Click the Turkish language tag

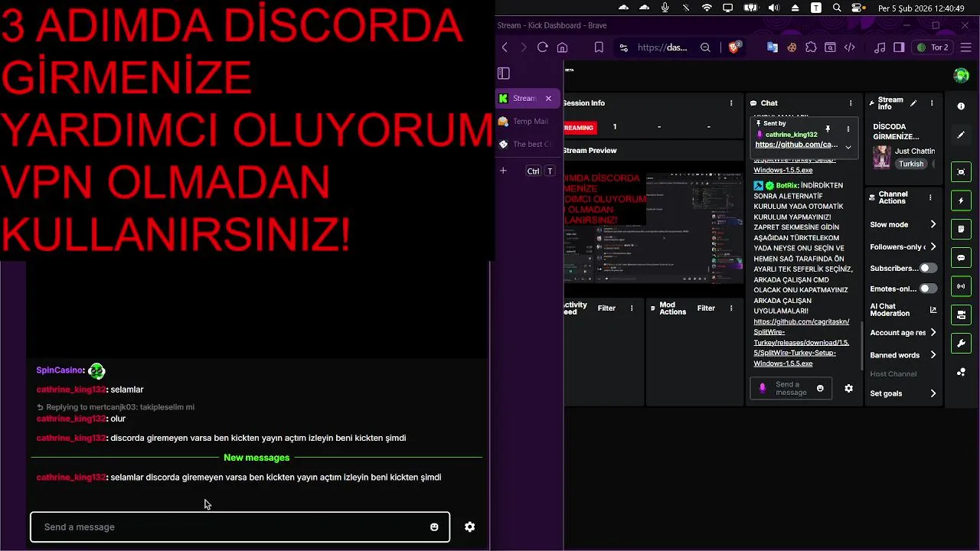coord(911,164)
